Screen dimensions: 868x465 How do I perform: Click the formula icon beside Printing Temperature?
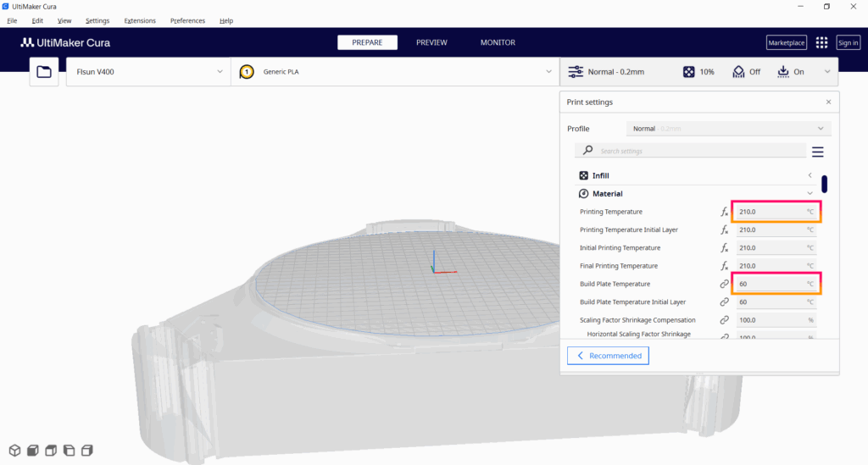pos(724,212)
